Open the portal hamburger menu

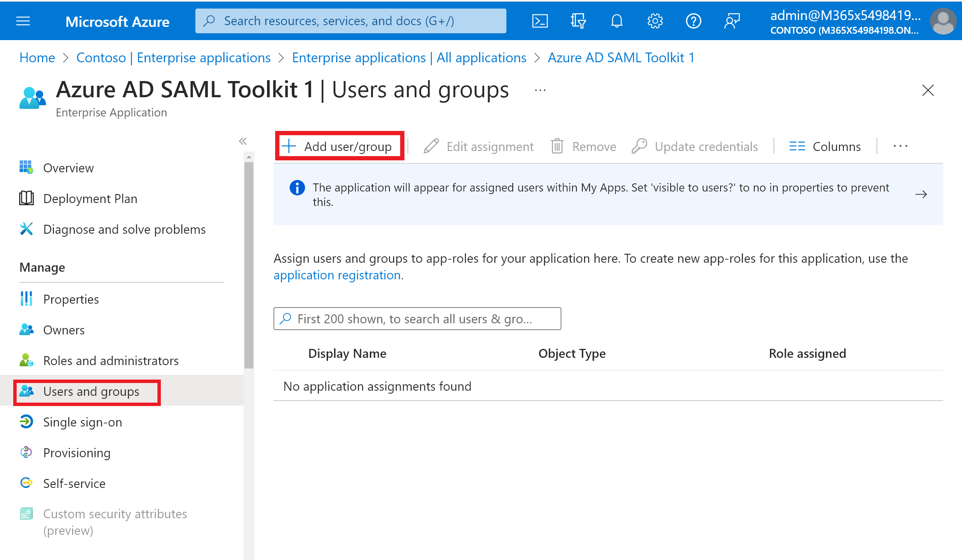click(x=23, y=21)
